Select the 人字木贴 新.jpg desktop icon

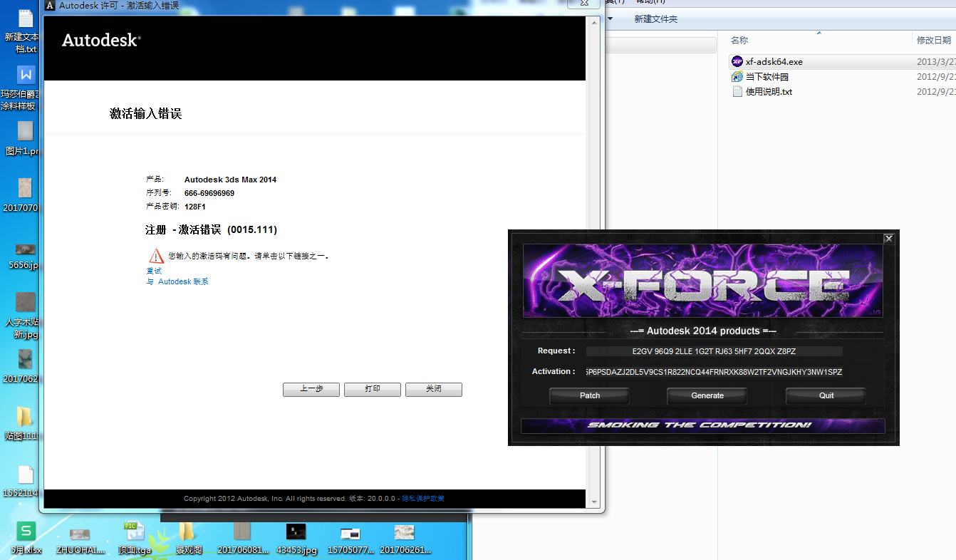[x=26, y=302]
